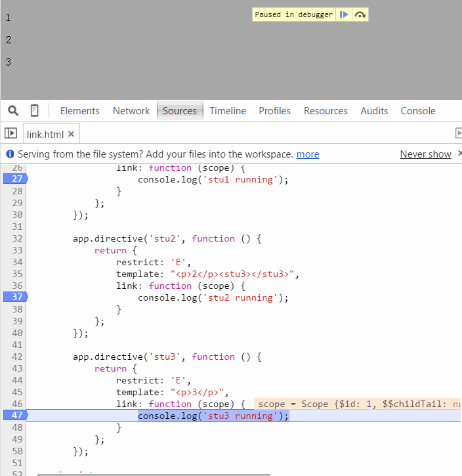Click console.log('stu1 running') code line

point(213,180)
